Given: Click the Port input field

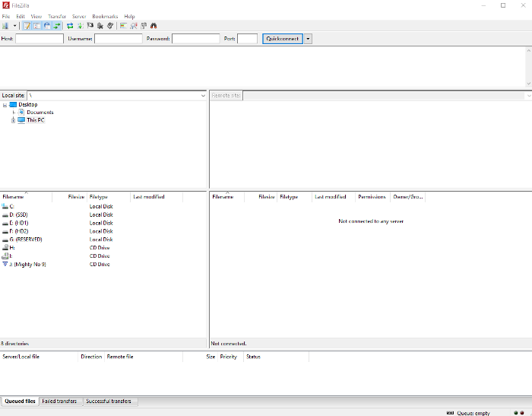Looking at the screenshot, I should click(x=247, y=39).
